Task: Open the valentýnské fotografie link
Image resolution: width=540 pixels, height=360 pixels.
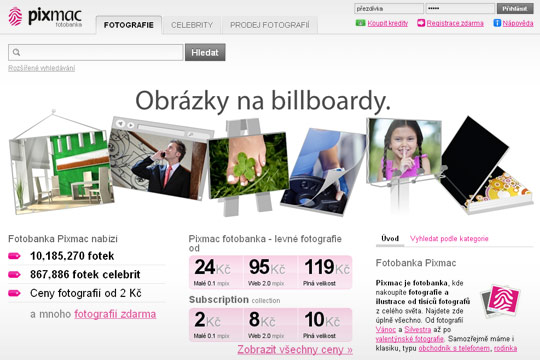Action: [x=409, y=339]
